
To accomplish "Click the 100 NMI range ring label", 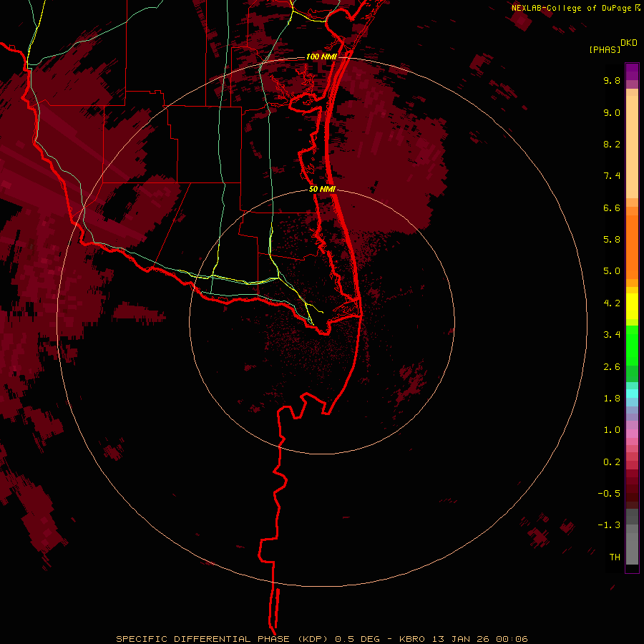I will 321,57.
